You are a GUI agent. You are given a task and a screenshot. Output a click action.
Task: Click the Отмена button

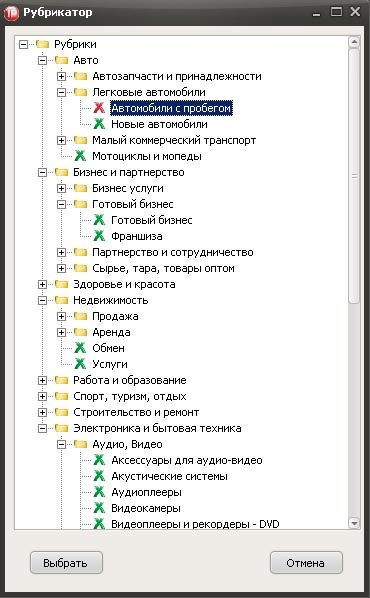click(x=306, y=563)
